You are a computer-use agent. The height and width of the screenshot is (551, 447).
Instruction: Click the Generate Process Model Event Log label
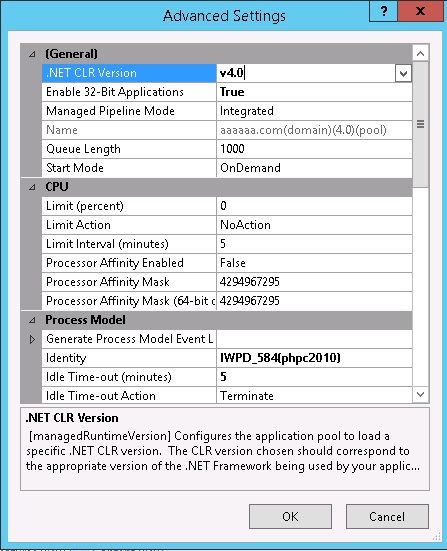coord(129,339)
